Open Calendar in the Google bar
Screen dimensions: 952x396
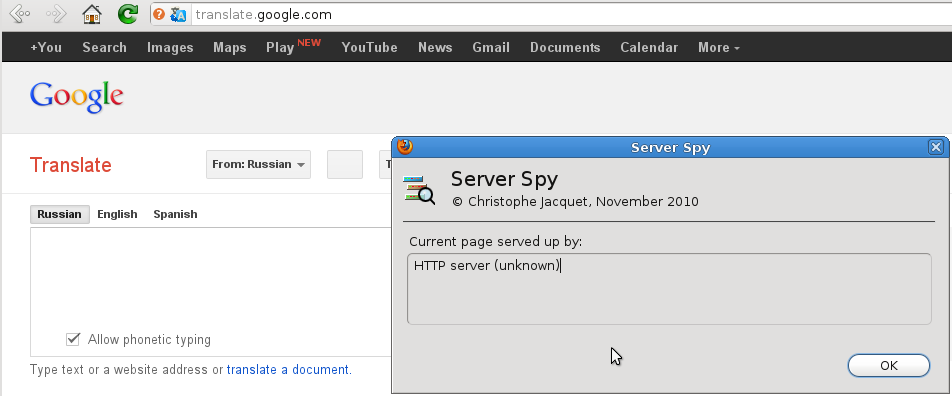(649, 47)
